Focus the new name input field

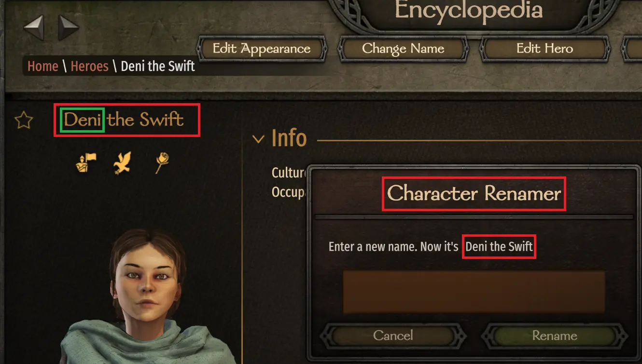click(x=474, y=292)
